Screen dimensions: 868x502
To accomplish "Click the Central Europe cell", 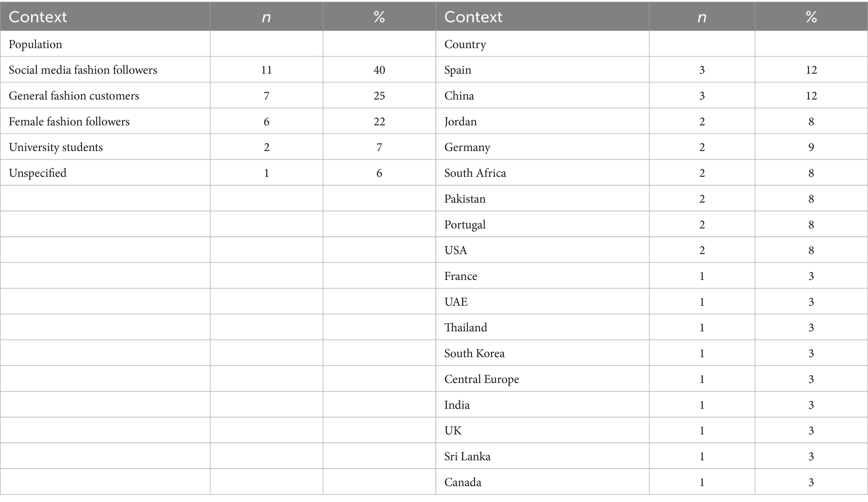I will click(x=482, y=379).
